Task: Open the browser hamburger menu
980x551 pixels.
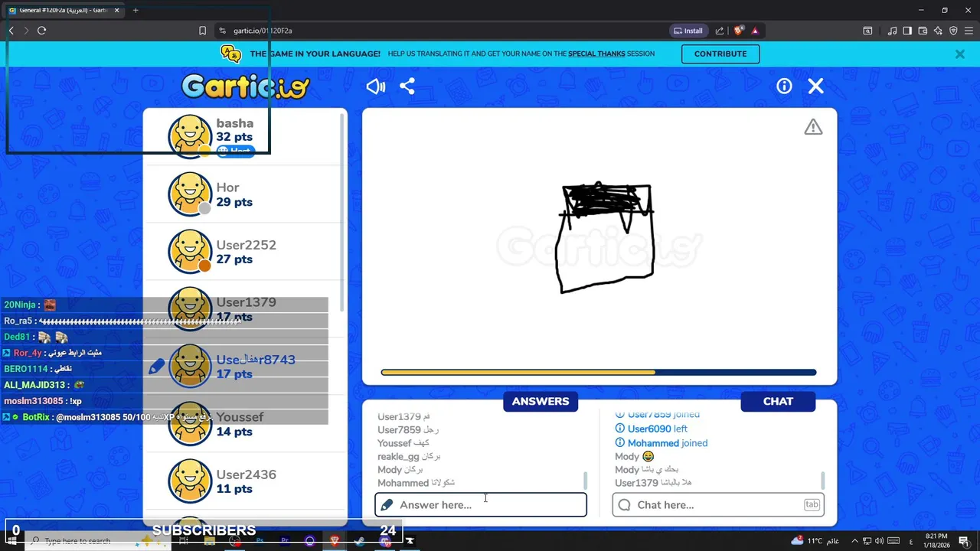Action: (x=969, y=31)
